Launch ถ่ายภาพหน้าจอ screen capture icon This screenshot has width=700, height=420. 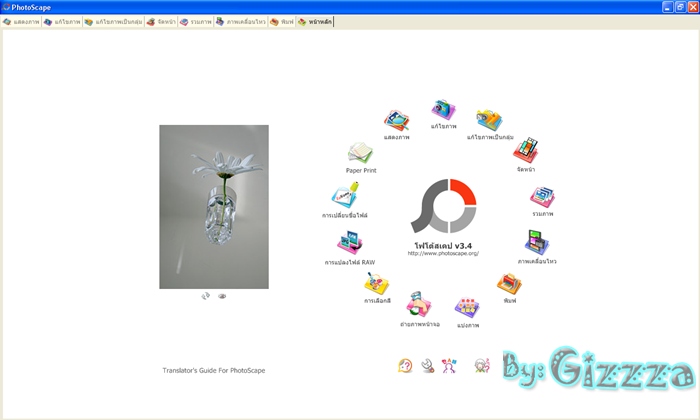click(419, 304)
